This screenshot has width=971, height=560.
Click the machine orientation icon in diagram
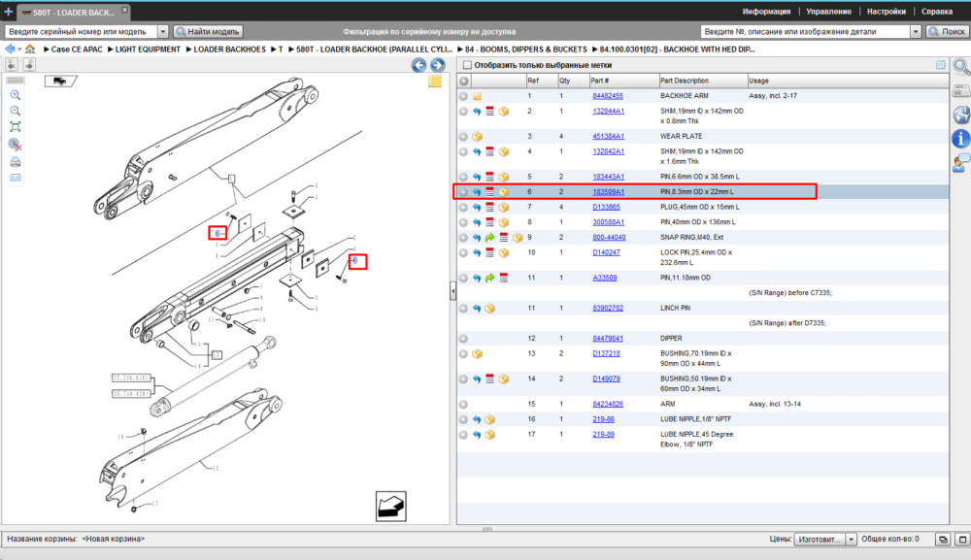(60, 82)
